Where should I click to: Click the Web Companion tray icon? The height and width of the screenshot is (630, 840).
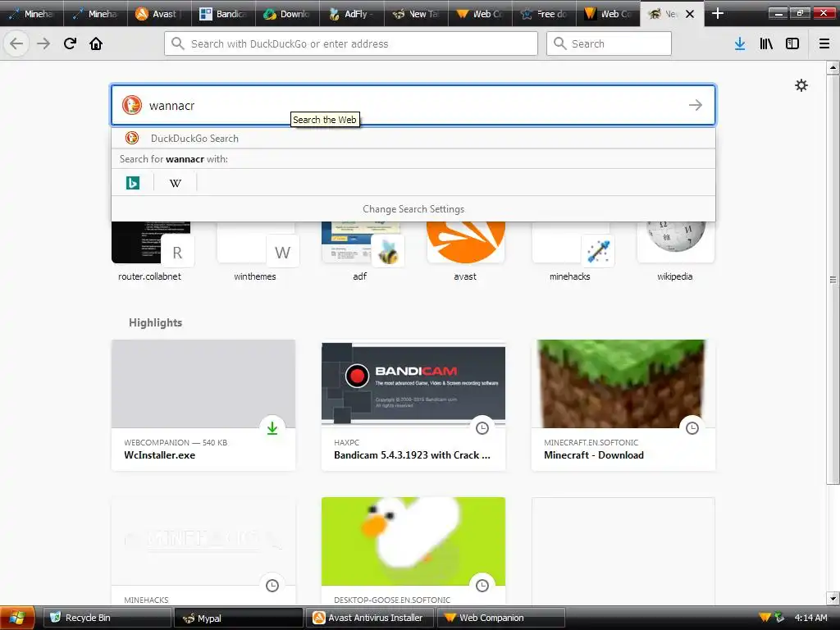(765, 618)
